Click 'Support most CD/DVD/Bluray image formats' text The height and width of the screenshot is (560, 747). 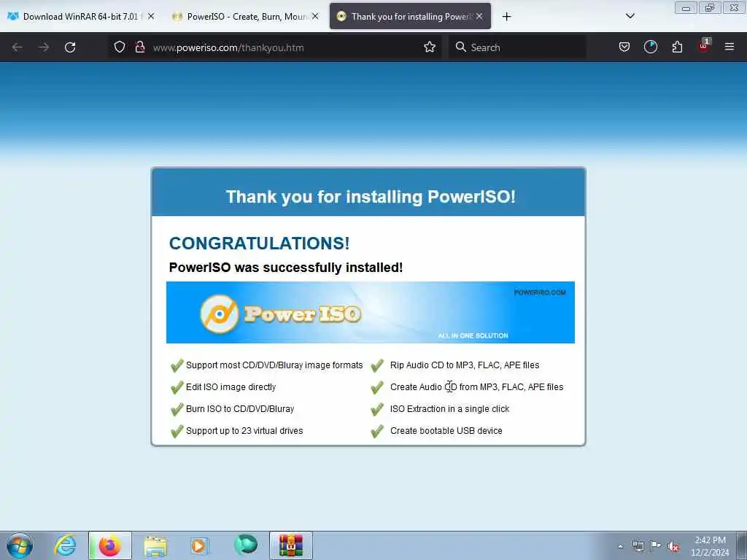click(x=274, y=365)
